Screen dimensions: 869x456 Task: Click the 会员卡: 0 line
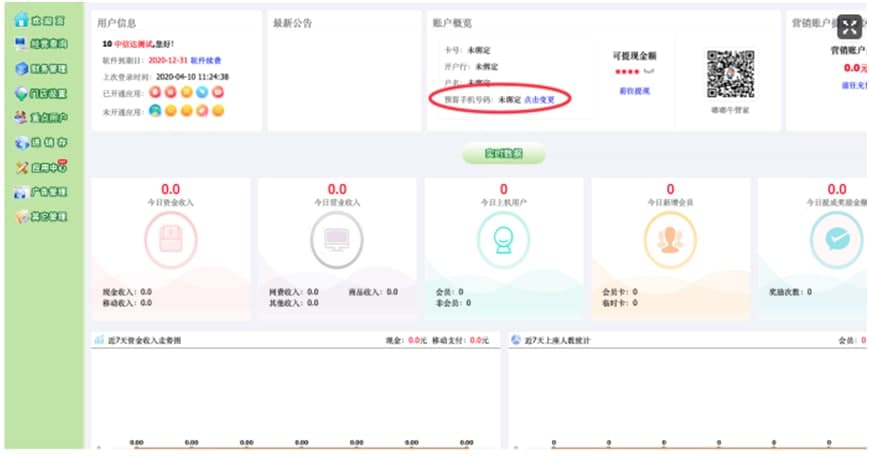(x=620, y=292)
